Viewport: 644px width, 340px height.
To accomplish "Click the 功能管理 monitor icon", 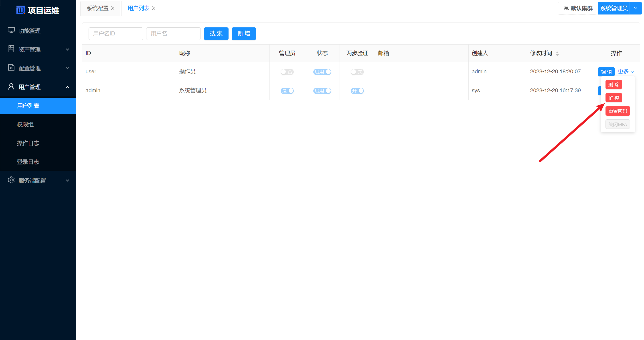I will click(11, 31).
